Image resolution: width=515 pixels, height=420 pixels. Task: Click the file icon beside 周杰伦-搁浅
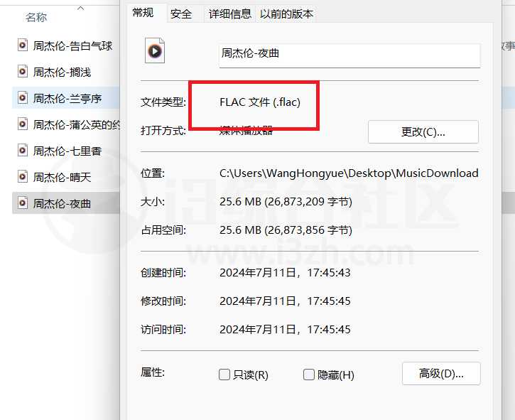[x=22, y=71]
